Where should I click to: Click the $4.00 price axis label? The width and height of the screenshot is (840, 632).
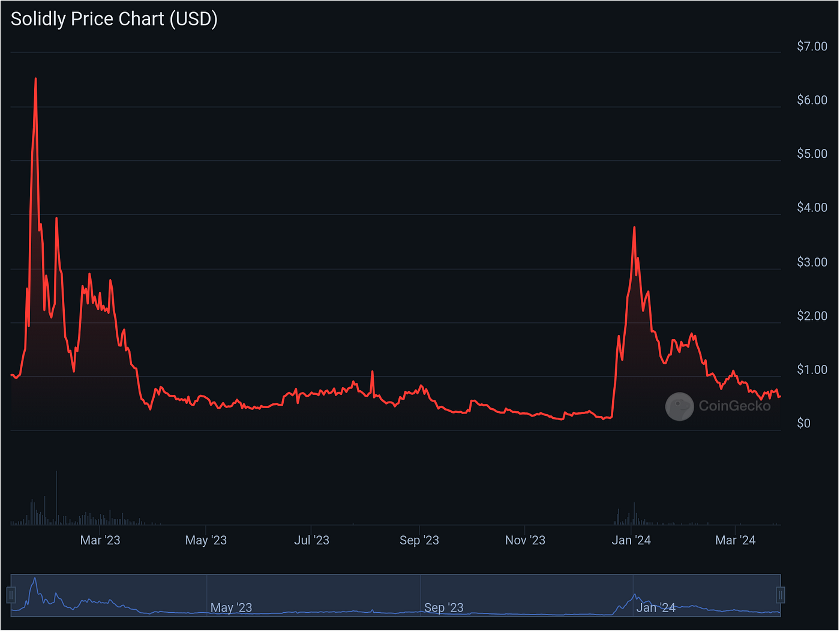click(812, 208)
